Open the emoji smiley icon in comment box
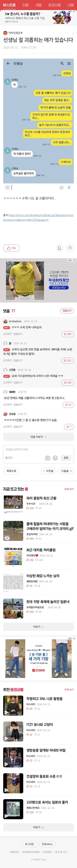This screenshot has height=868, width=77. [x=55, y=458]
